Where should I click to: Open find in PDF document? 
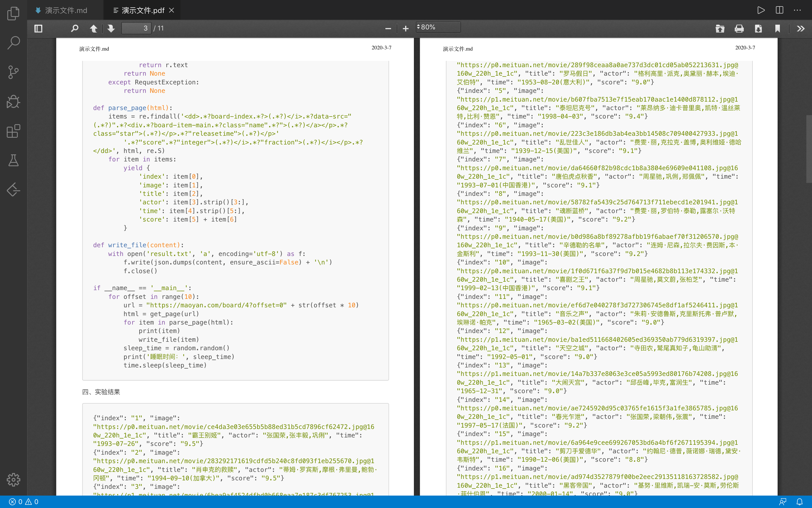click(74, 29)
